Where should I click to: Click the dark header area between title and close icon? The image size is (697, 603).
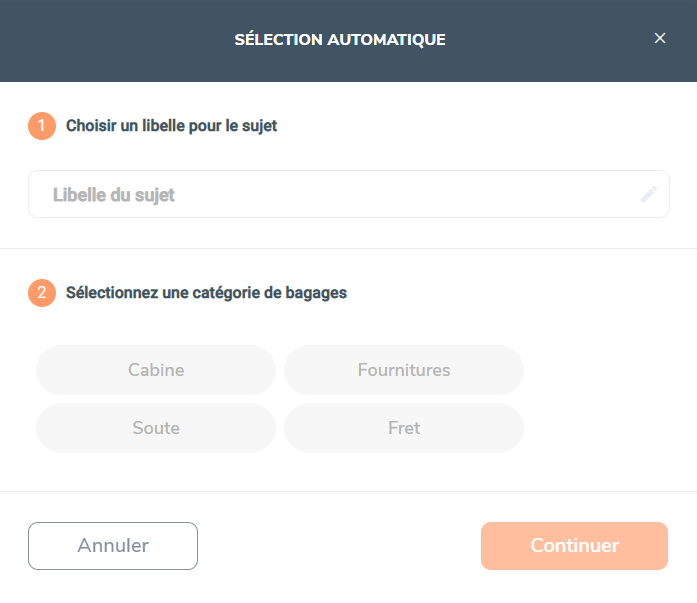549,40
